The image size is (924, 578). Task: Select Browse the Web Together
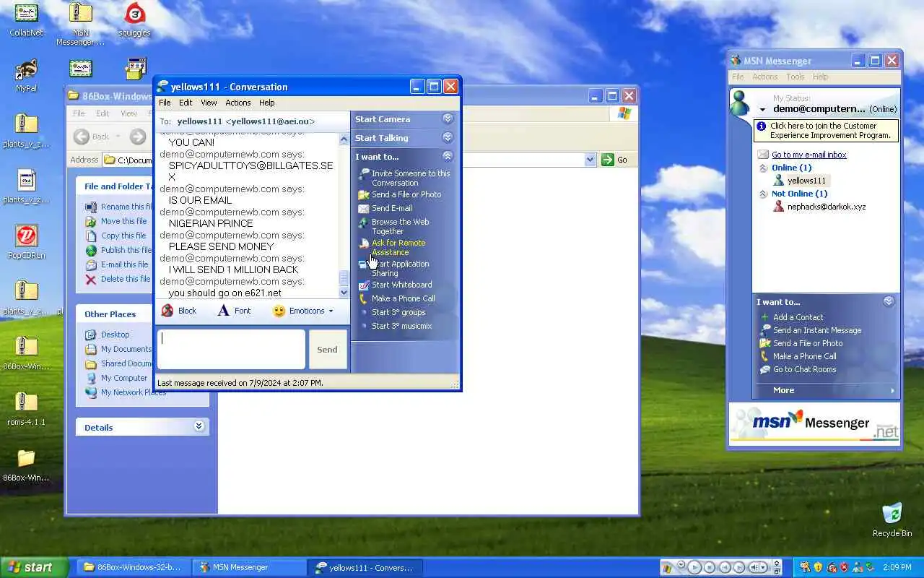(394, 227)
